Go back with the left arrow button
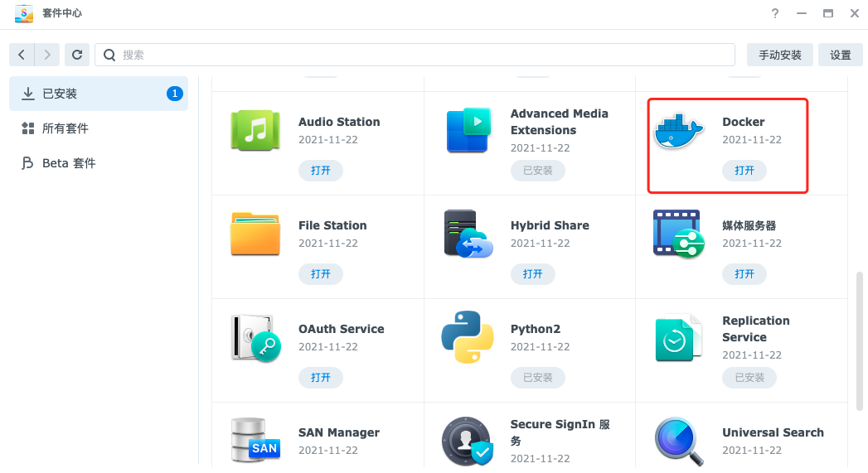This screenshot has height=473, width=868. pyautogui.click(x=22, y=55)
